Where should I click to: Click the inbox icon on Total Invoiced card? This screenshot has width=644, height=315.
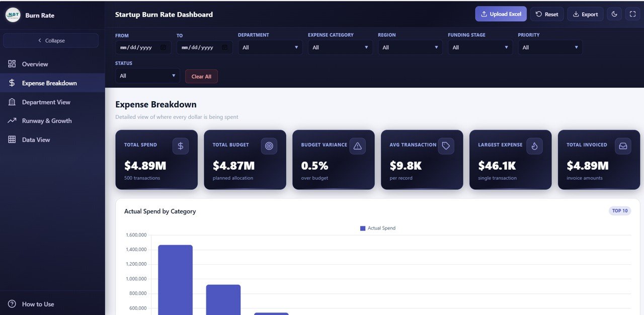pyautogui.click(x=623, y=145)
